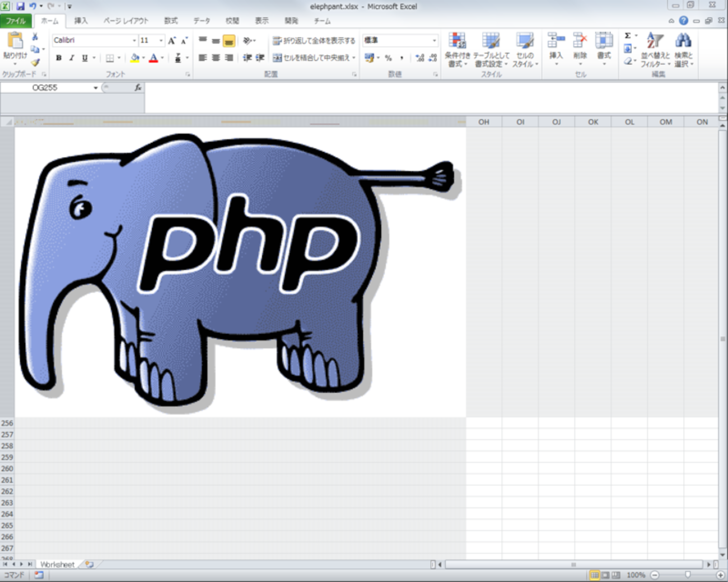This screenshot has height=582, width=728.
Task: Open the Calibri font name dropdown
Action: click(x=134, y=40)
